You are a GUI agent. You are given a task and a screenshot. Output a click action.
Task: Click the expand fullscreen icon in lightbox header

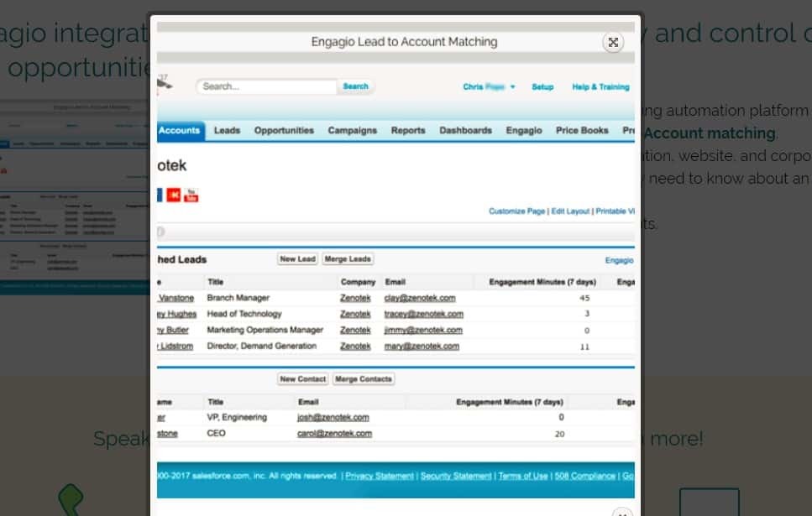coord(613,43)
